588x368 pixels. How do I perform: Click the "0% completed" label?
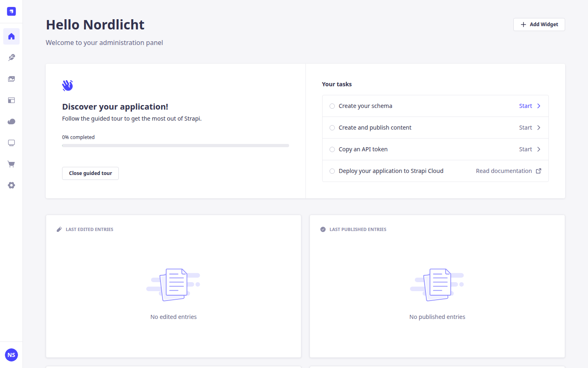click(78, 137)
